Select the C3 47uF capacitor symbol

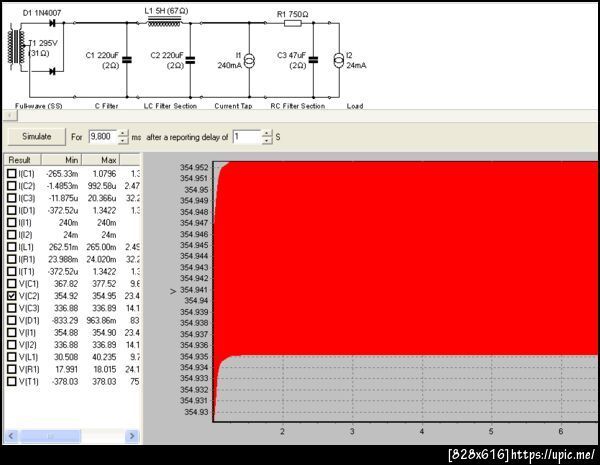click(x=313, y=60)
